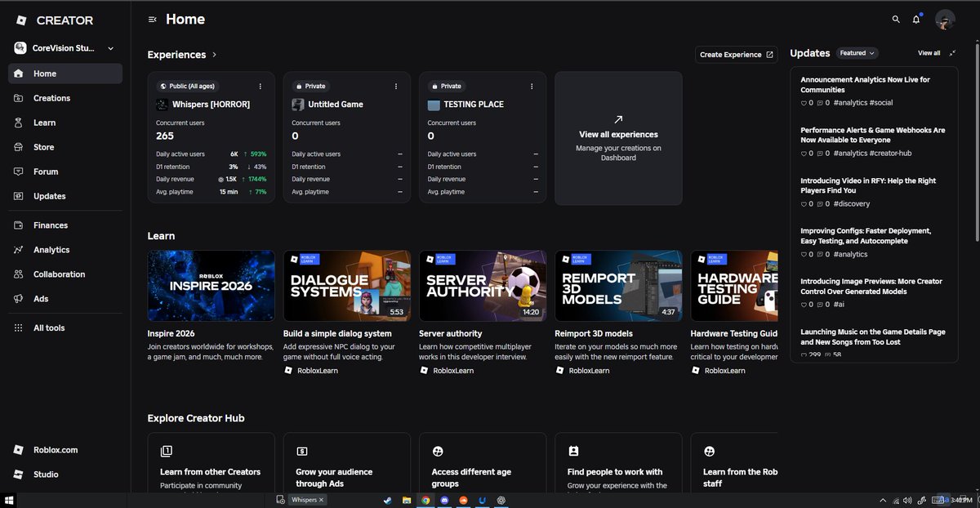This screenshot has width=980, height=508.
Task: Expand Experiences section chevron
Action: coord(215,55)
